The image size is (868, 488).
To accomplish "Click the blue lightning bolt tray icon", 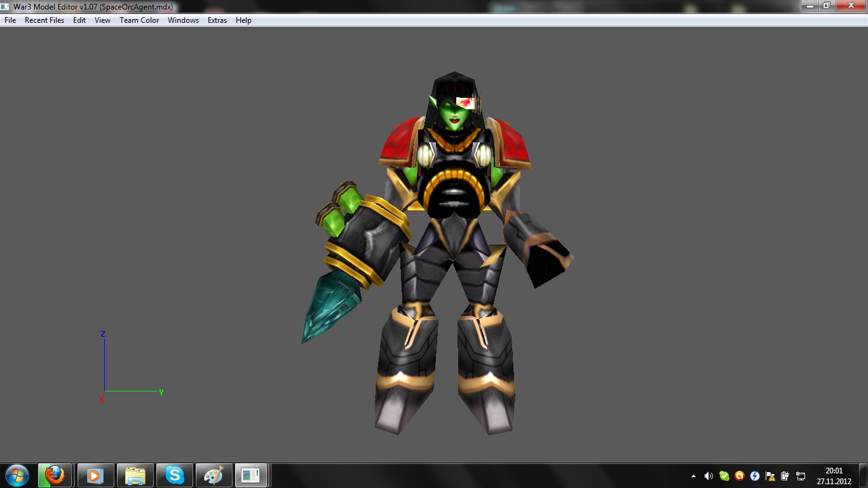I will [x=755, y=475].
